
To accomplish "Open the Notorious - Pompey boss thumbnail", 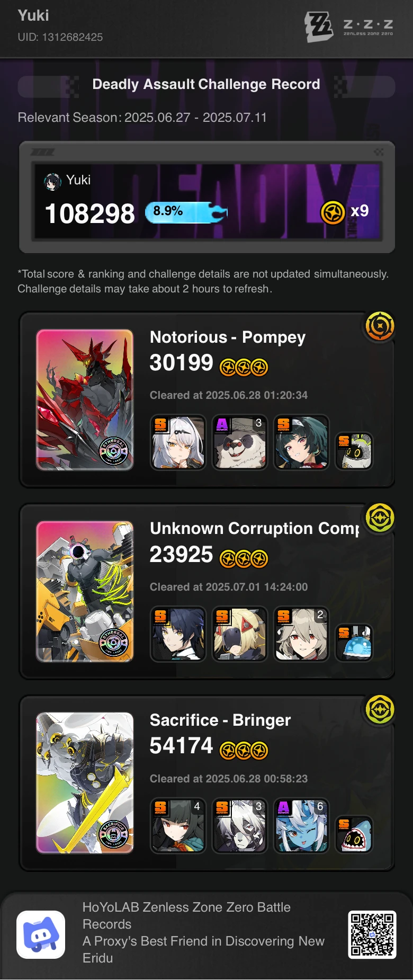I will coord(85,400).
